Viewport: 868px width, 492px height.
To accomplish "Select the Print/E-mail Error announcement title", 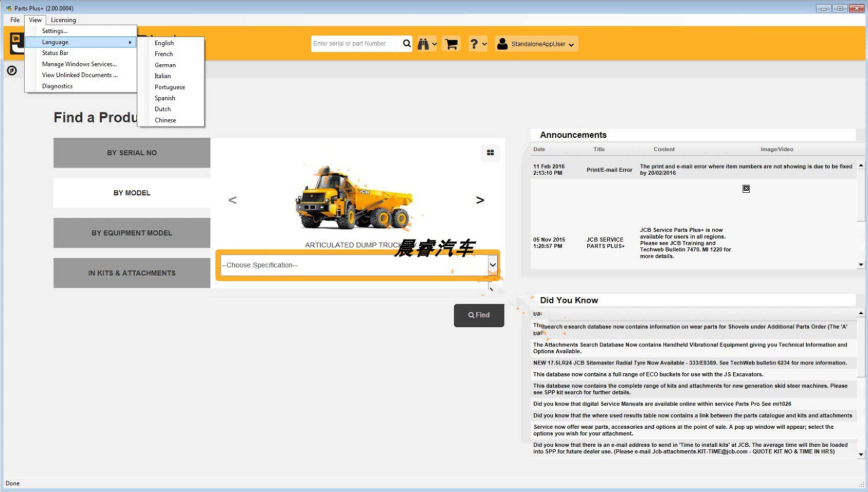I will tap(609, 170).
